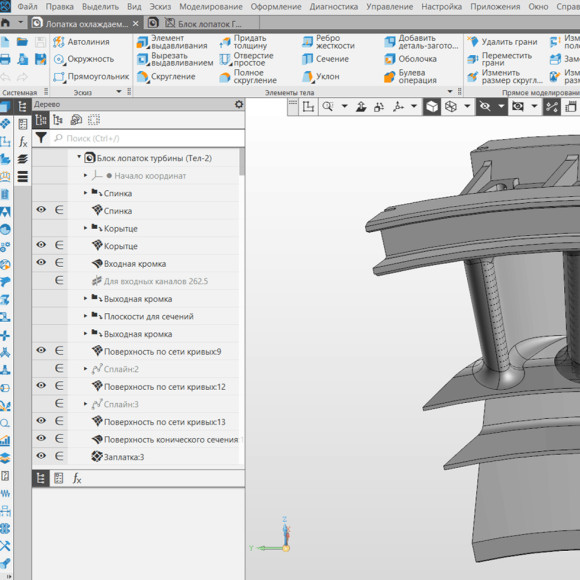Toggle eye for Поверхность по сети кривых:12
Image resolution: width=580 pixels, height=580 pixels.
click(41, 386)
